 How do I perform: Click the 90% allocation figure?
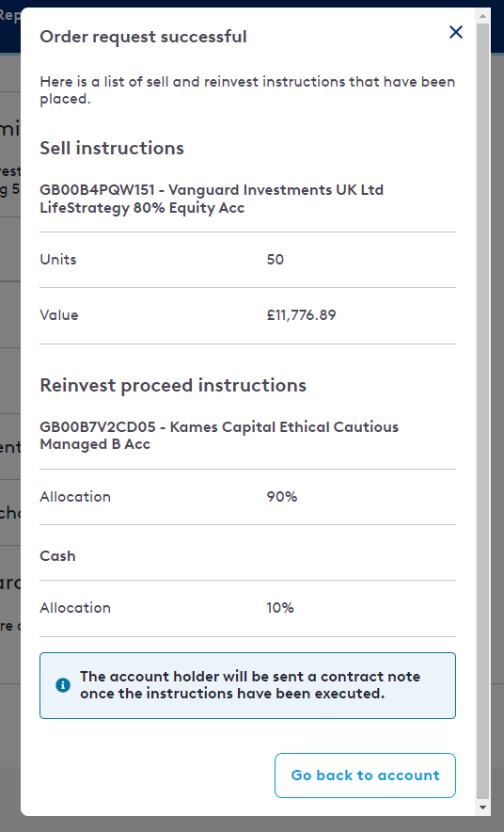point(281,497)
